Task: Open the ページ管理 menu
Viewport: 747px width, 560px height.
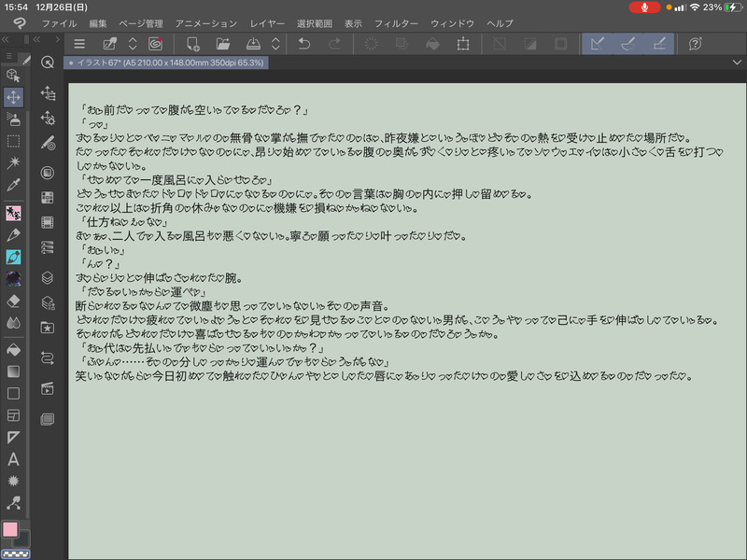Action: pyautogui.click(x=141, y=23)
